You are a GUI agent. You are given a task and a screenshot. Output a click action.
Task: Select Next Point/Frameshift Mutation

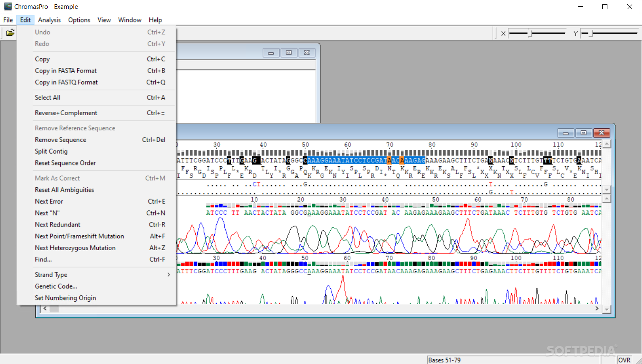(97, 236)
